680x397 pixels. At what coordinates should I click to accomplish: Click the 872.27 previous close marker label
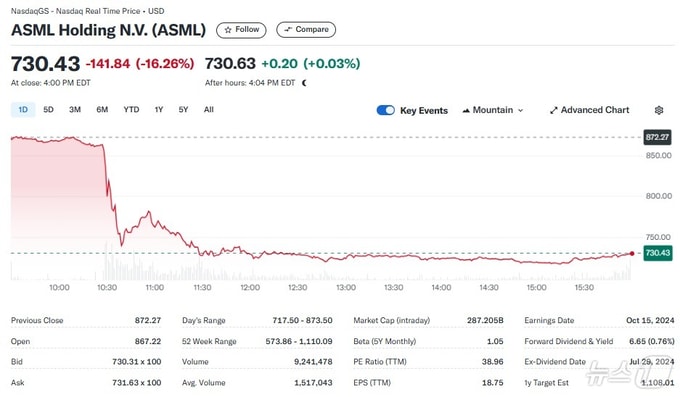pos(657,138)
